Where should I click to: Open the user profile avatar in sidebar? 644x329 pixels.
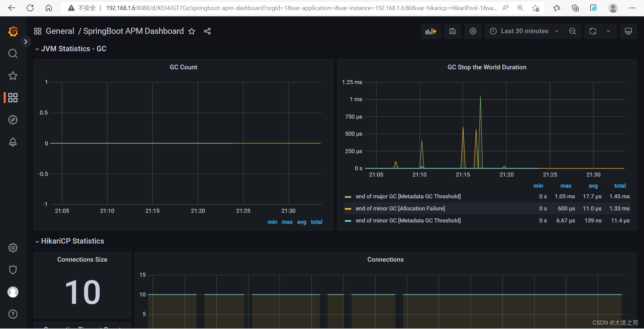[13, 292]
